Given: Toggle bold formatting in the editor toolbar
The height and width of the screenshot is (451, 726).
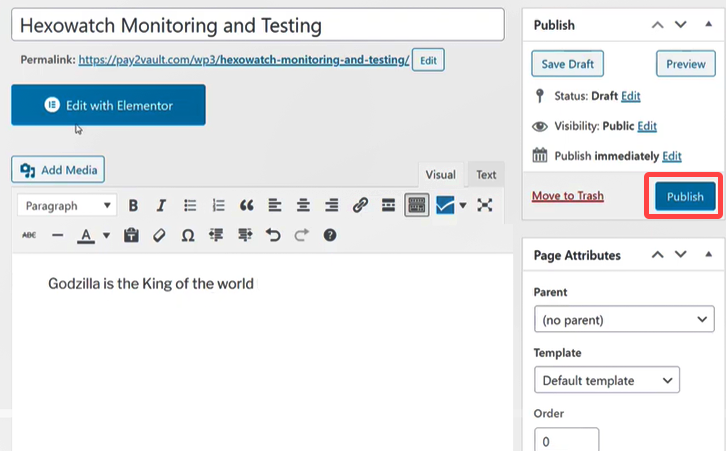Looking at the screenshot, I should 133,205.
